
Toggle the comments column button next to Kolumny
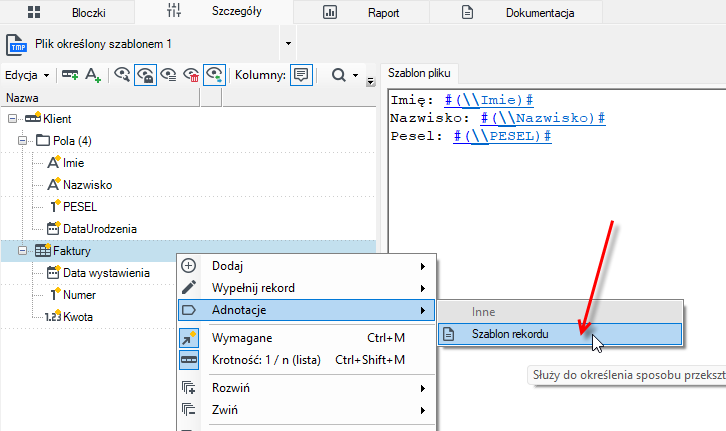tap(301, 75)
